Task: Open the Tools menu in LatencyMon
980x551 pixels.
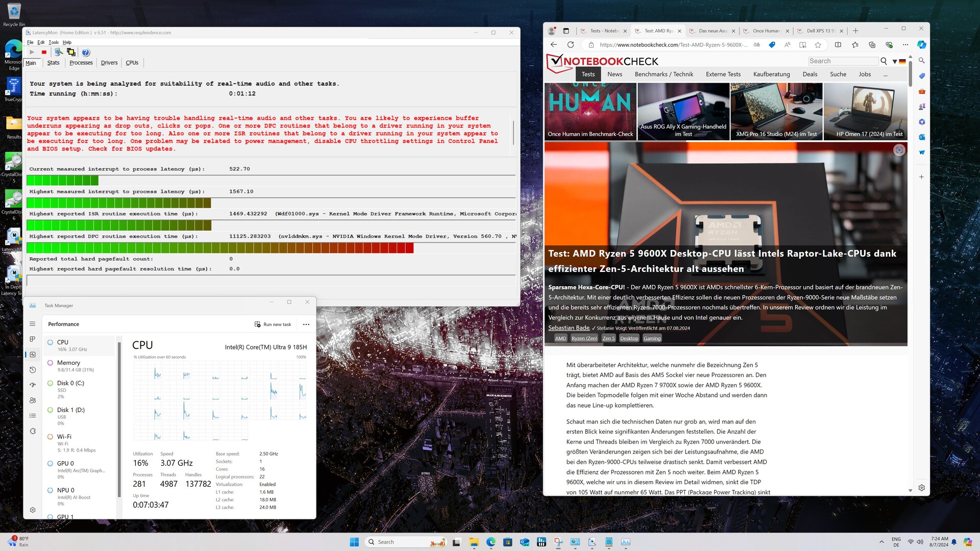Action: tap(54, 42)
